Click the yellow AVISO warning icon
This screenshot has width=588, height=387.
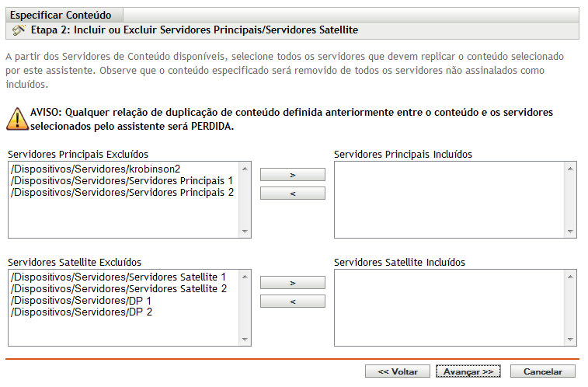(16, 118)
